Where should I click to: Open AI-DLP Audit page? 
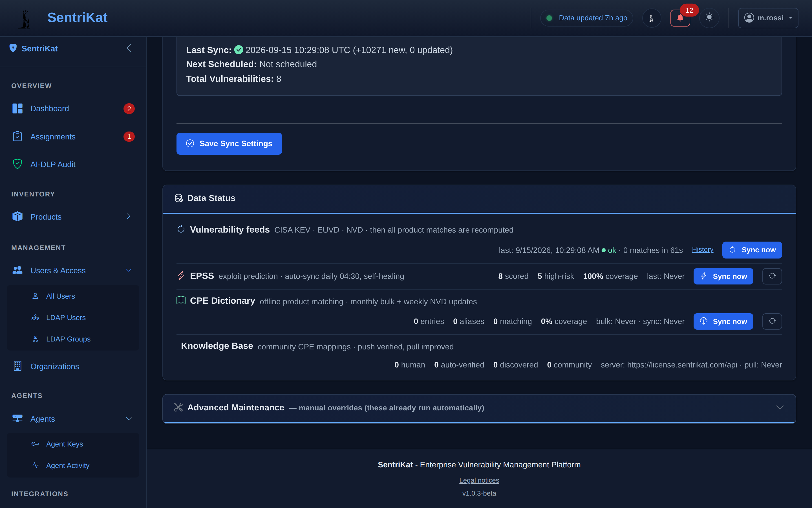(73, 164)
